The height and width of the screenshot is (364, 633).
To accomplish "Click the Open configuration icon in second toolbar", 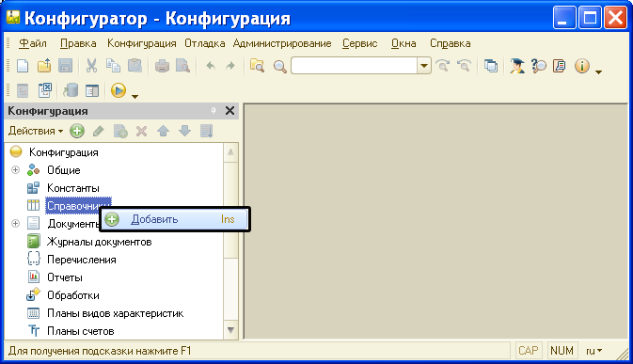I will 23,91.
